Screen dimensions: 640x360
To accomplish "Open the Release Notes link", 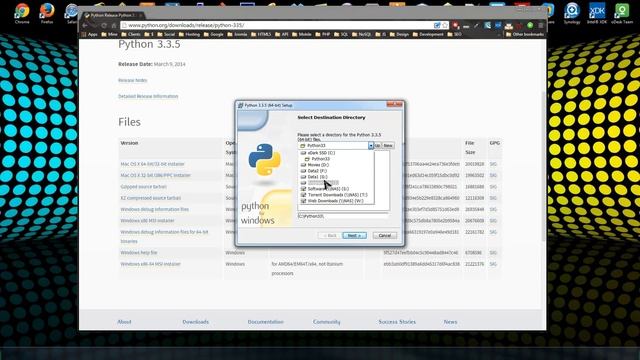I will click(133, 80).
